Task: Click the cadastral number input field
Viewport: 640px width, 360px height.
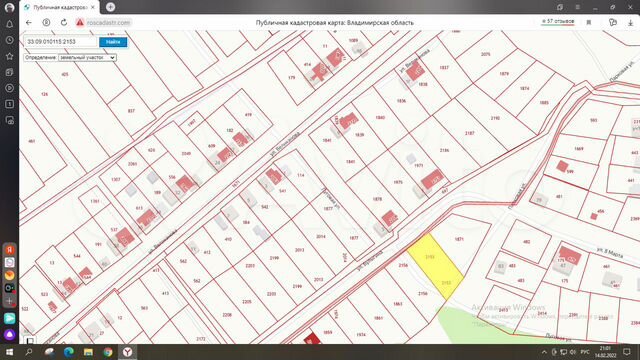Action: 60,42
